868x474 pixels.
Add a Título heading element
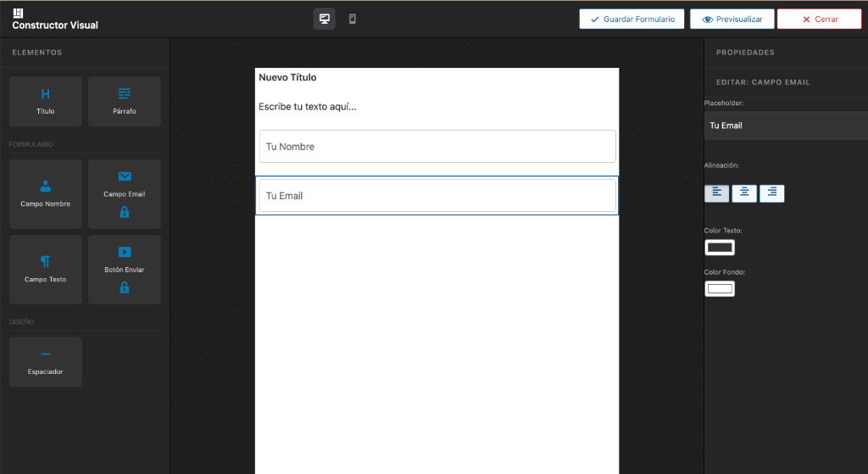(x=45, y=101)
